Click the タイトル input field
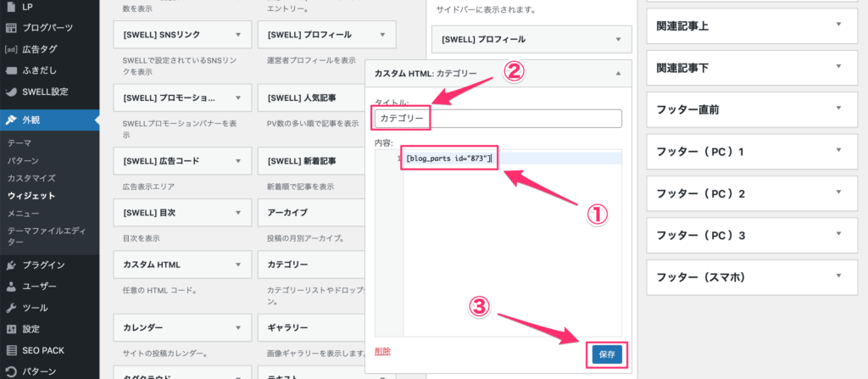This screenshot has width=868, height=379. [x=498, y=119]
